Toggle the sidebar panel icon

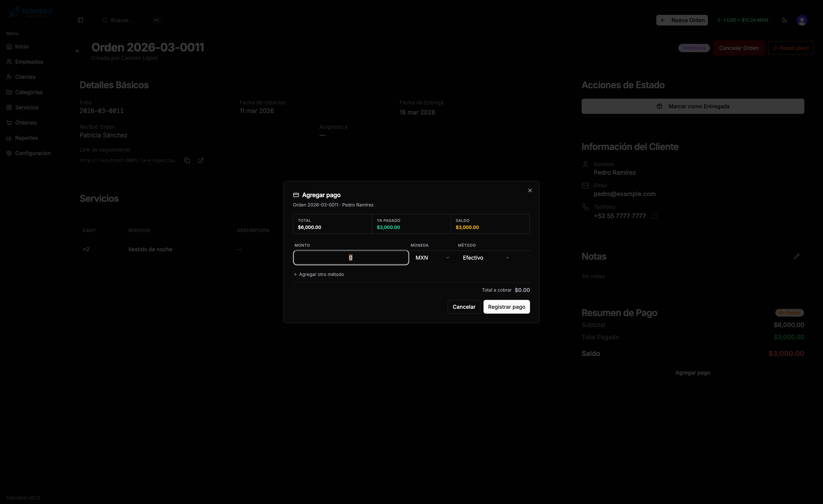pyautogui.click(x=80, y=20)
